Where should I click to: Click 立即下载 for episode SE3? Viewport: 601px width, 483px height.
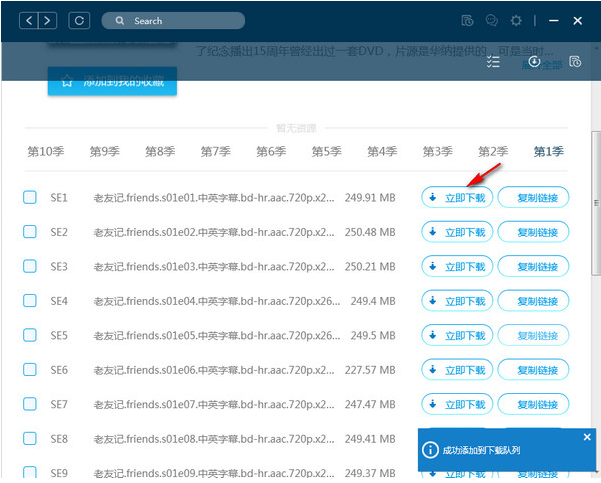tap(457, 266)
